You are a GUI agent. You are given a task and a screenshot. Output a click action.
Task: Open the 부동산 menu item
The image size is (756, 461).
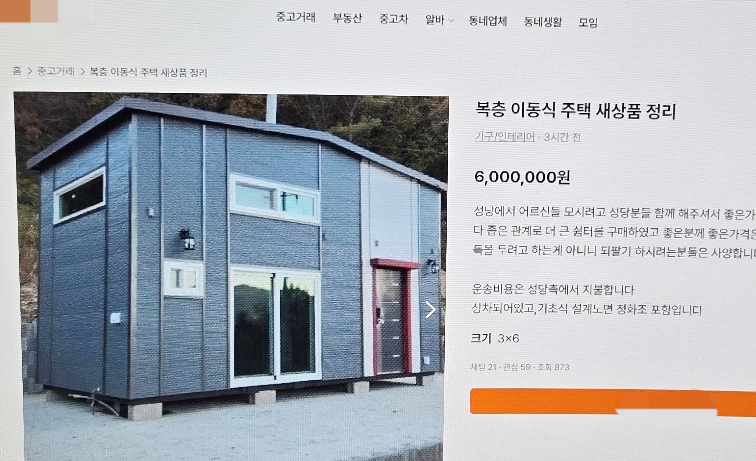click(x=347, y=18)
